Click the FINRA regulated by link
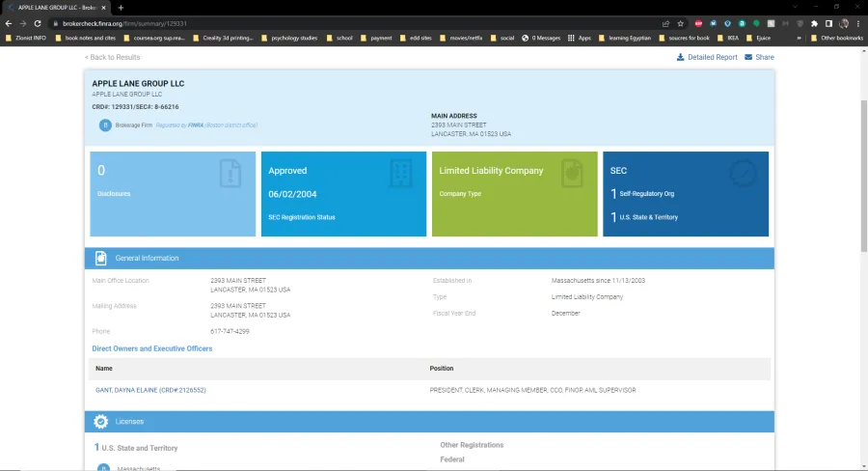 (196, 125)
